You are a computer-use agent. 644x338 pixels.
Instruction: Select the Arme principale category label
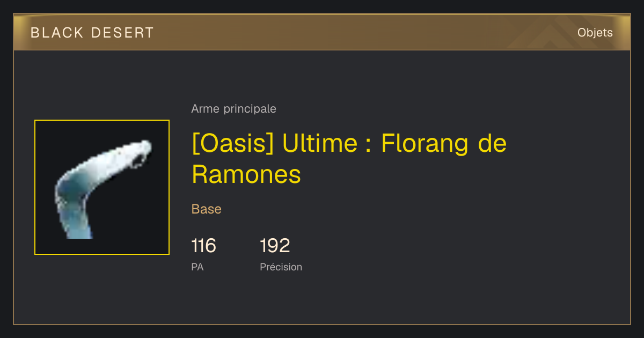(234, 109)
